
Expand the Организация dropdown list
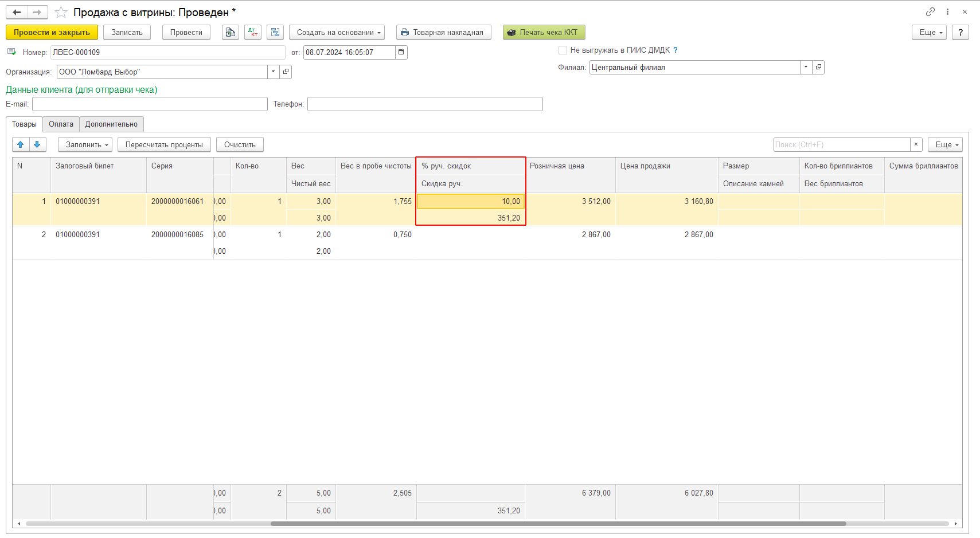(x=273, y=72)
